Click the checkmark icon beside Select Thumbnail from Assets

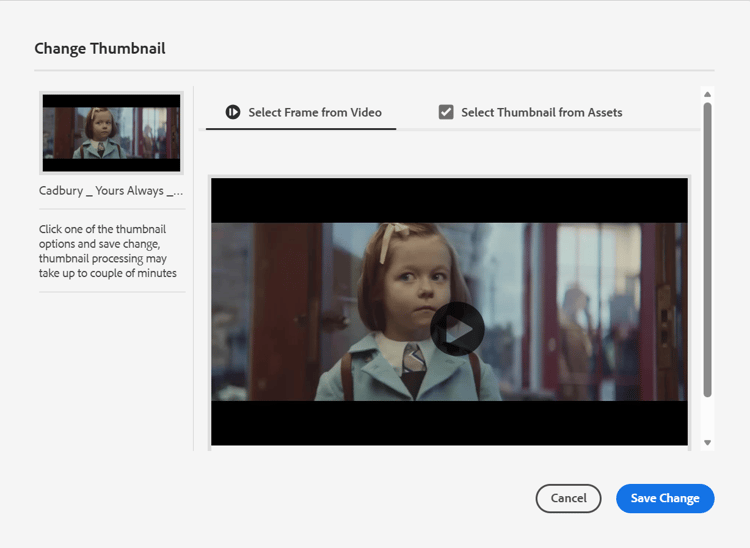[x=446, y=112]
